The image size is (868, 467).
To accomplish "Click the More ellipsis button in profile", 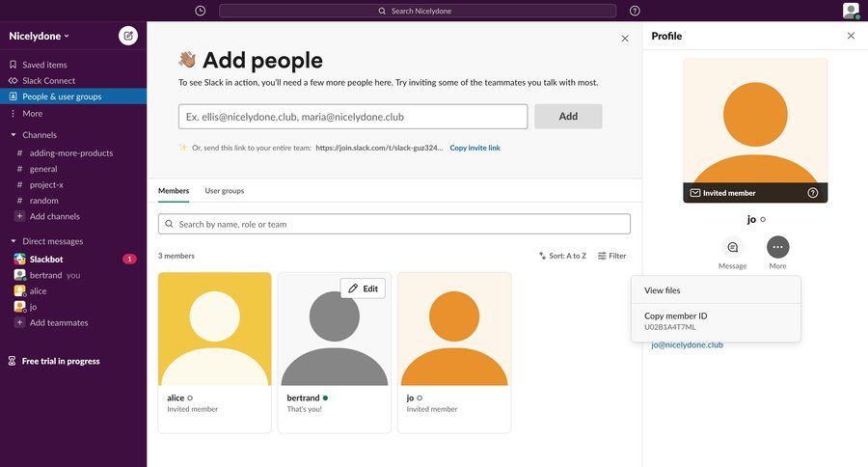I will (x=777, y=247).
